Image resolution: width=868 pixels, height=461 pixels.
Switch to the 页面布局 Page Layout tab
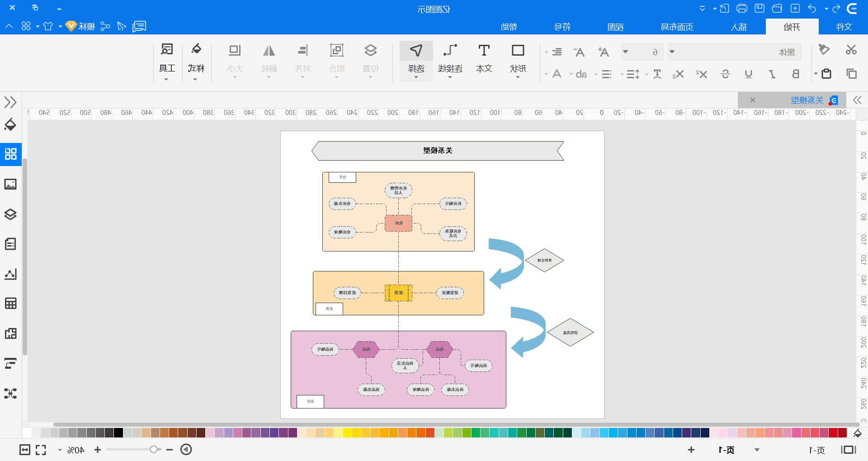pyautogui.click(x=677, y=27)
